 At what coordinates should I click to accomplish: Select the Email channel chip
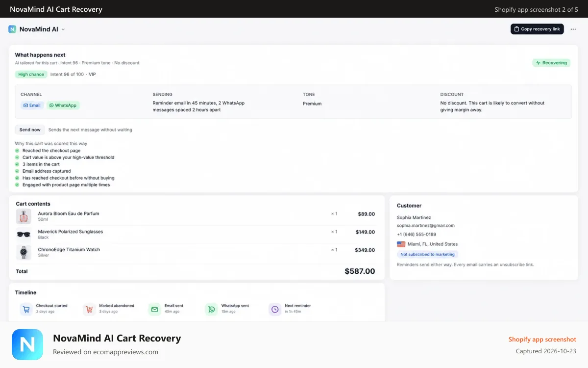pyautogui.click(x=32, y=105)
